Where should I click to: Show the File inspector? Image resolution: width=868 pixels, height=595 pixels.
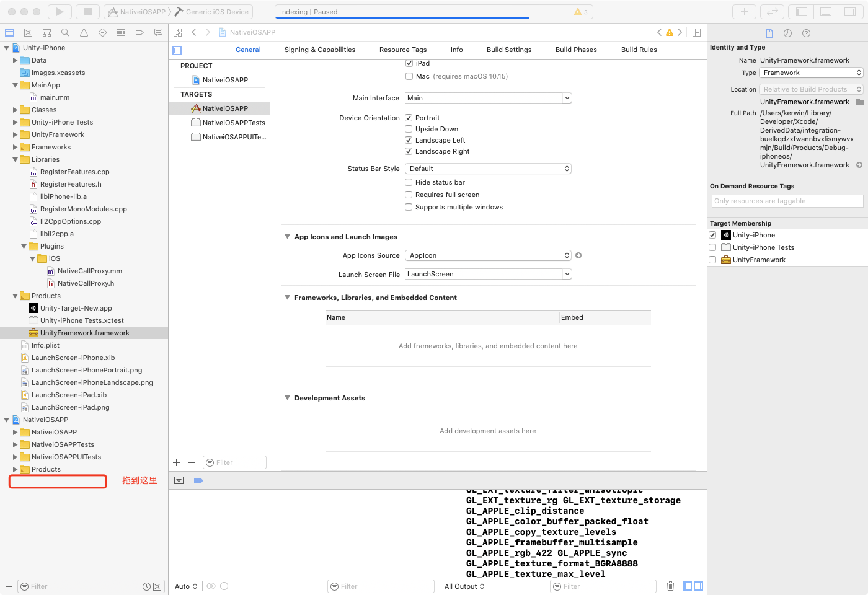point(769,33)
